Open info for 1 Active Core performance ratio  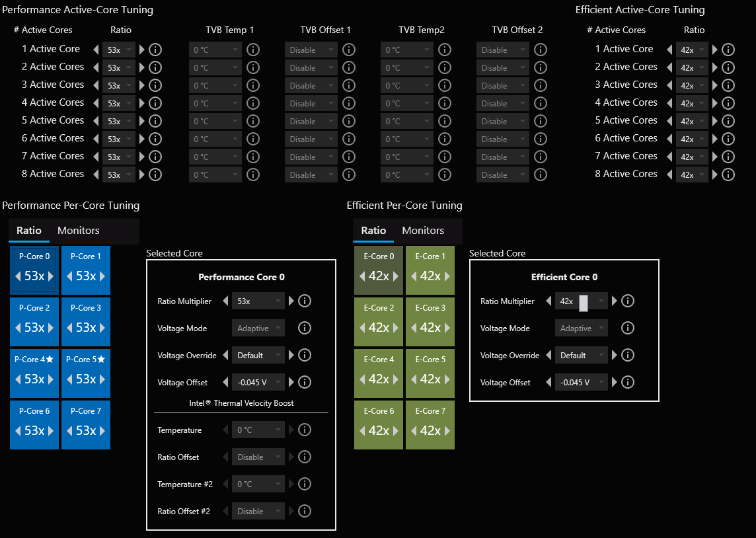pos(155,49)
